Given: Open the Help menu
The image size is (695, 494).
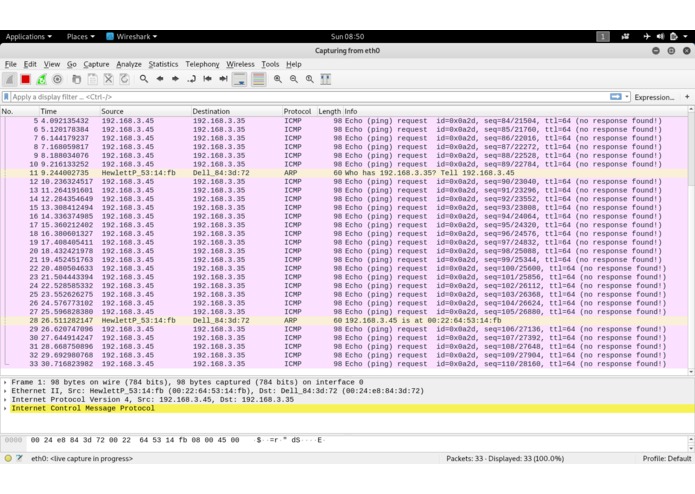Looking at the screenshot, I should coord(293,64).
